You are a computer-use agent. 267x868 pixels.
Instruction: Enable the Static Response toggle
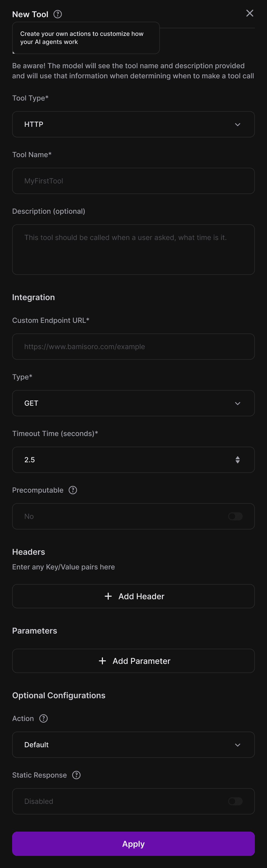[235, 801]
